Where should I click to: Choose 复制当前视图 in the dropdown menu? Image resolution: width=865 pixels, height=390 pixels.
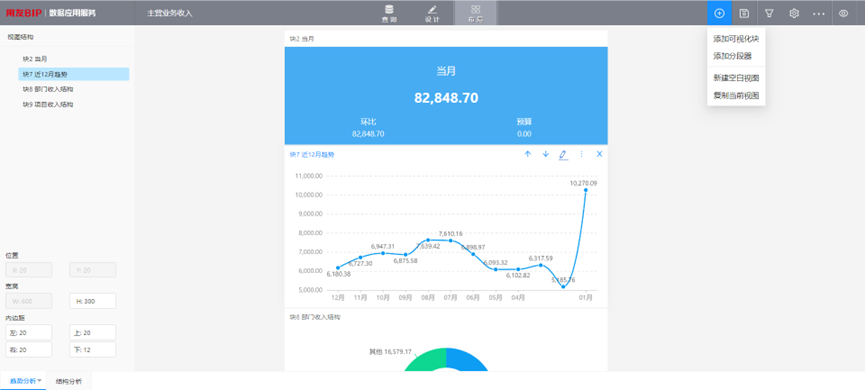coord(736,95)
